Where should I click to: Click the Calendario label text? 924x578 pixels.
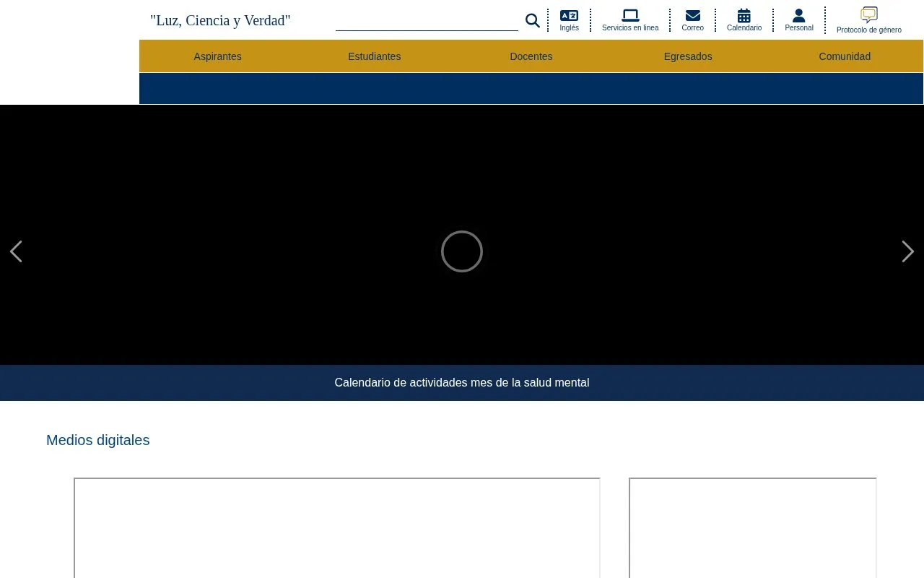pyautogui.click(x=744, y=28)
